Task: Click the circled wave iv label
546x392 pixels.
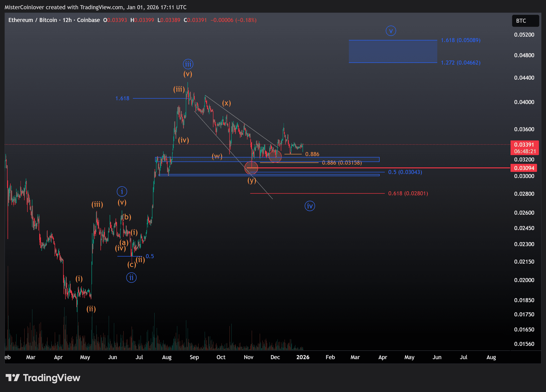Action: pyautogui.click(x=310, y=206)
